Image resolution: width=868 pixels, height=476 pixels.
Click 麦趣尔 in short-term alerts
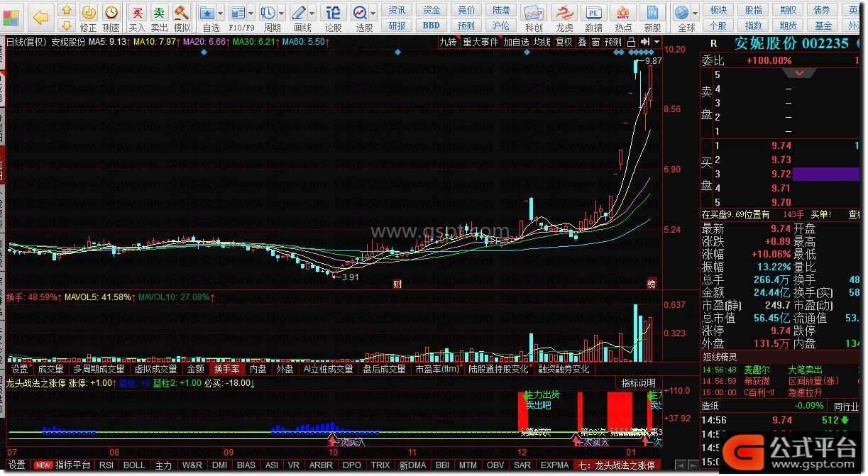[x=757, y=370]
